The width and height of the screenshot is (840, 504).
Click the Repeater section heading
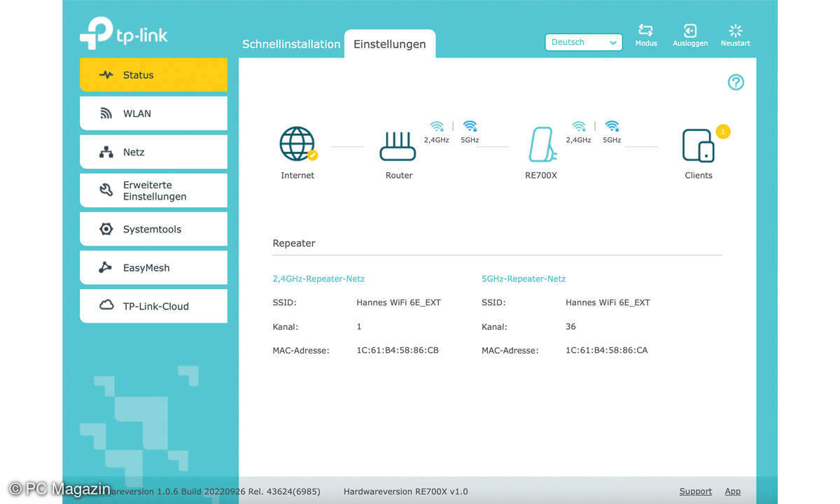click(294, 244)
